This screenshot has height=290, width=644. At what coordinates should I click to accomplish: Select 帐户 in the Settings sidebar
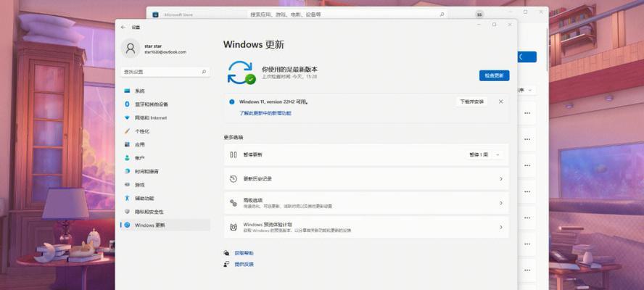tap(165, 158)
